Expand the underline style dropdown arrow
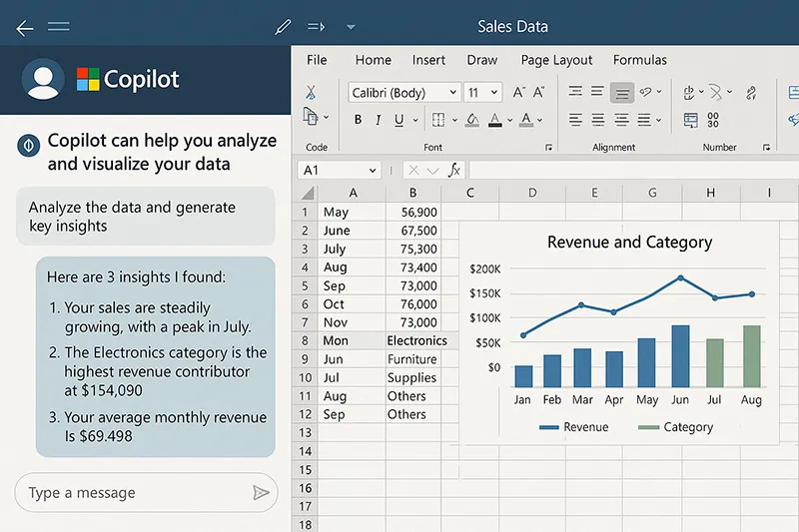The width and height of the screenshot is (799, 532). tap(415, 120)
